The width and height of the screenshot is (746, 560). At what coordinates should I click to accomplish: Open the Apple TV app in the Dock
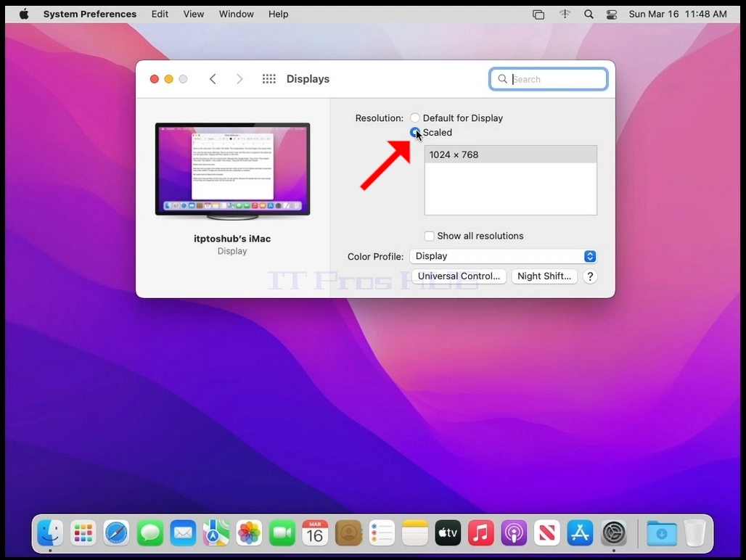pos(448,533)
